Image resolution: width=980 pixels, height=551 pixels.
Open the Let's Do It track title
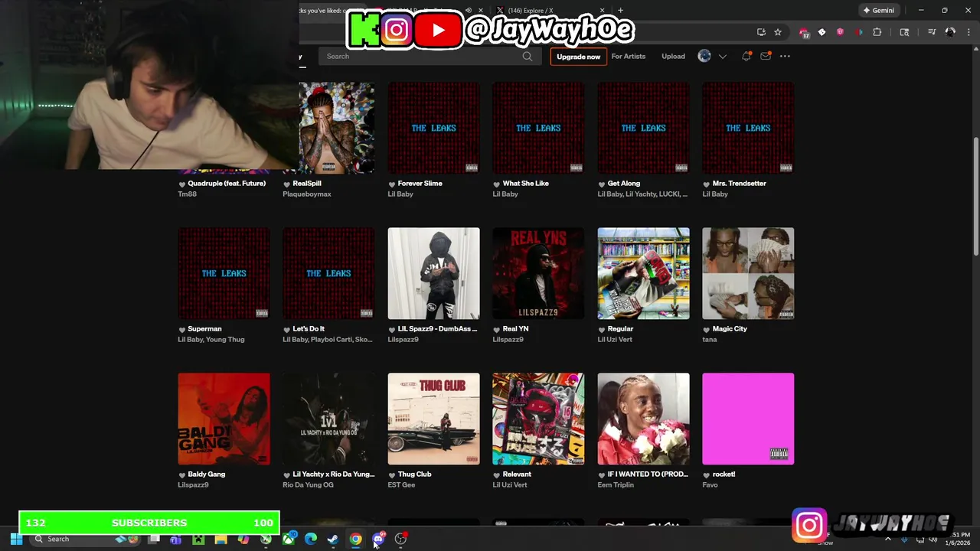[309, 329]
